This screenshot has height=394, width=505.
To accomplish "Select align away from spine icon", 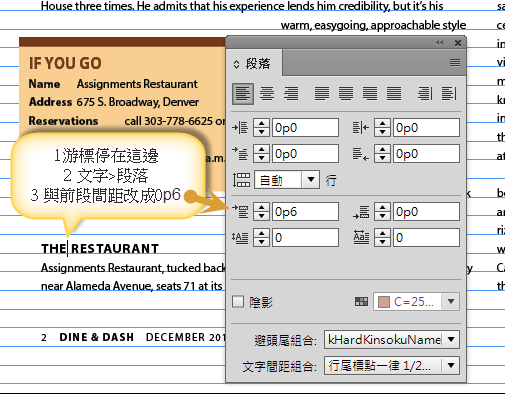I will coord(449,94).
